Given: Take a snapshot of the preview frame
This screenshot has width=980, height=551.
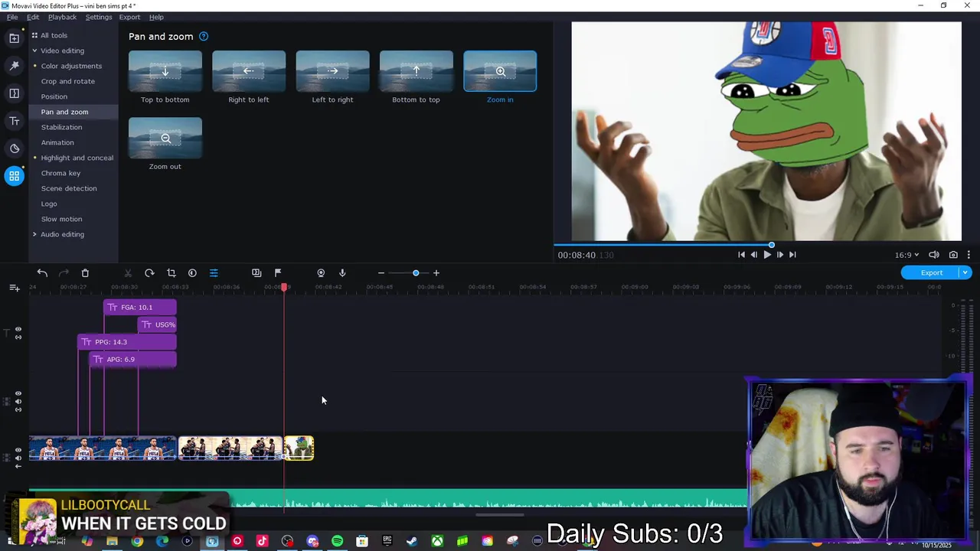Looking at the screenshot, I should point(953,255).
